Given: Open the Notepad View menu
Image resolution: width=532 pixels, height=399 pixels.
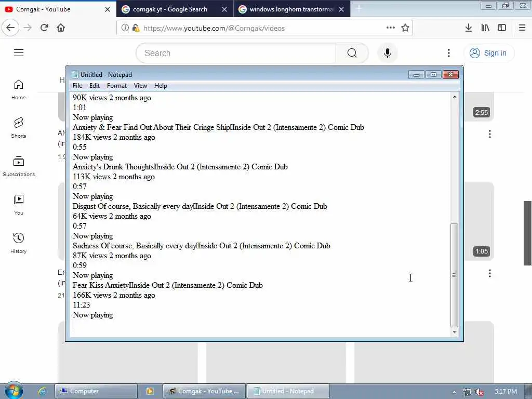Looking at the screenshot, I should coord(140,86).
